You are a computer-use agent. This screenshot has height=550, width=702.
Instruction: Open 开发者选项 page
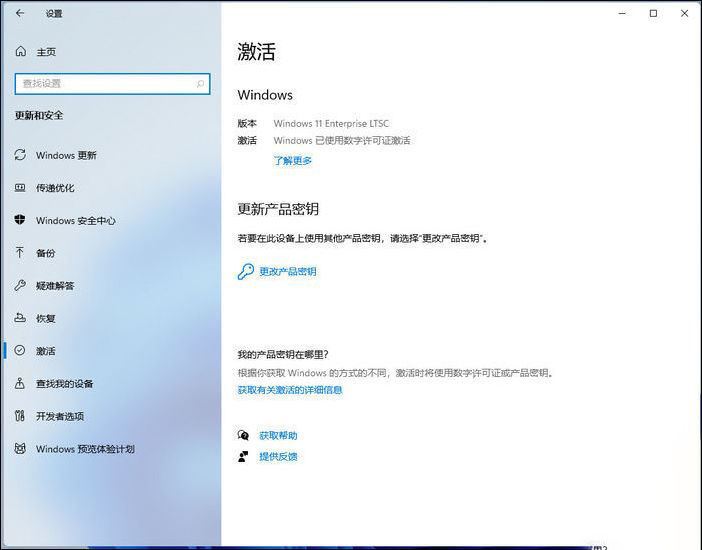(60, 416)
